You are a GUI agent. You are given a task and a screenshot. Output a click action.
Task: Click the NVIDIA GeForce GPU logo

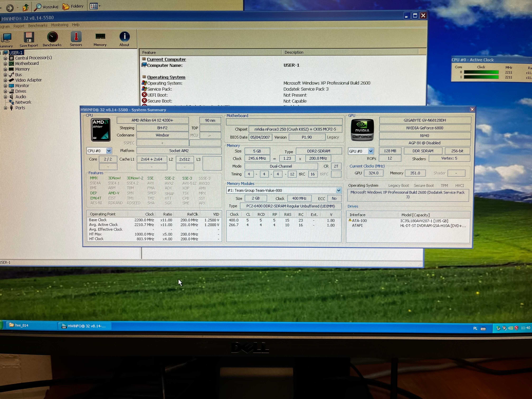tap(362, 130)
